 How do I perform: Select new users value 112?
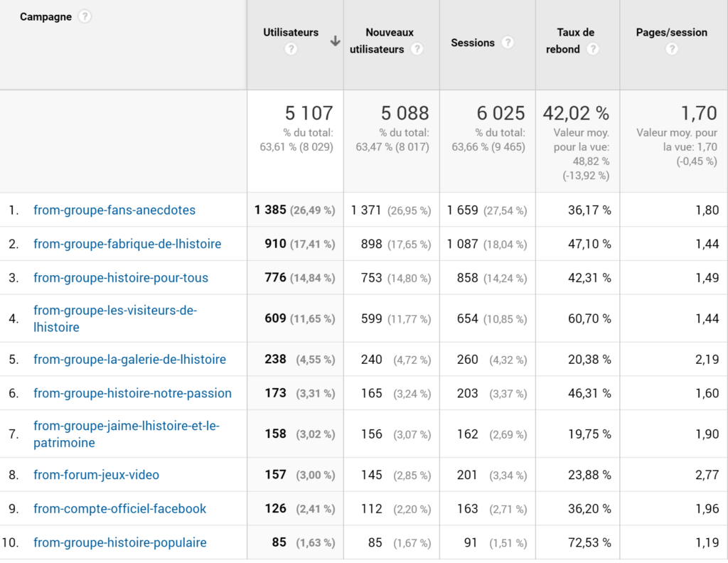click(x=371, y=510)
